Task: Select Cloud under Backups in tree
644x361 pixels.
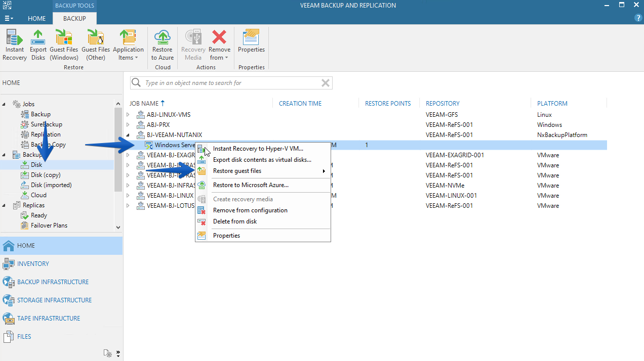Action: [38, 195]
